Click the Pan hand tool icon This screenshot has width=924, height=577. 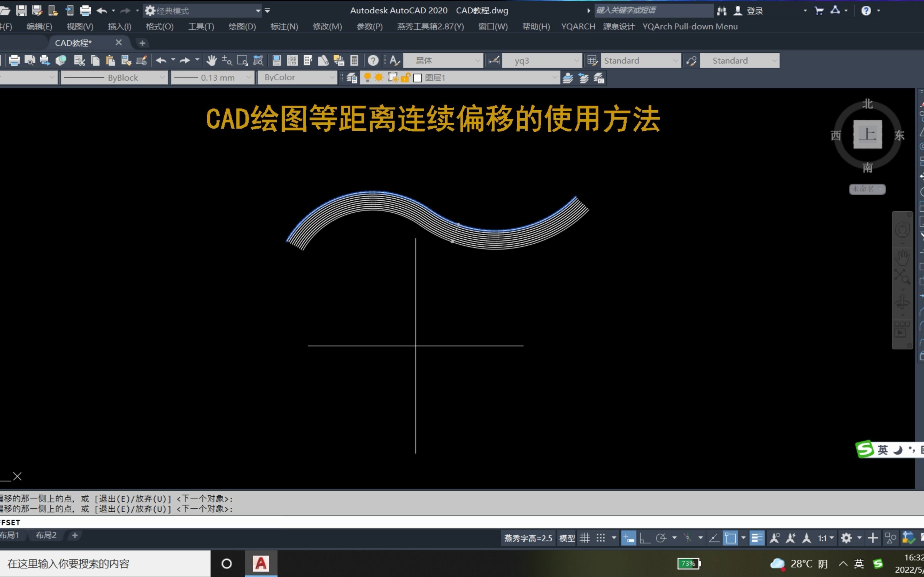click(x=211, y=60)
